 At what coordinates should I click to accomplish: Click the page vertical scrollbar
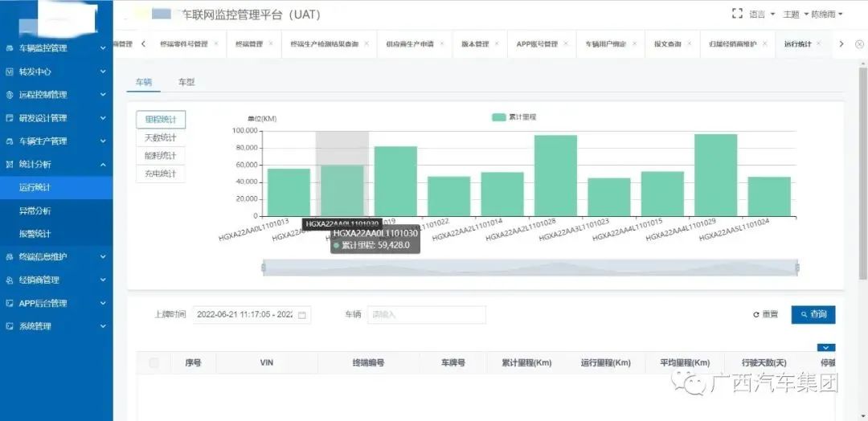tap(863, 174)
